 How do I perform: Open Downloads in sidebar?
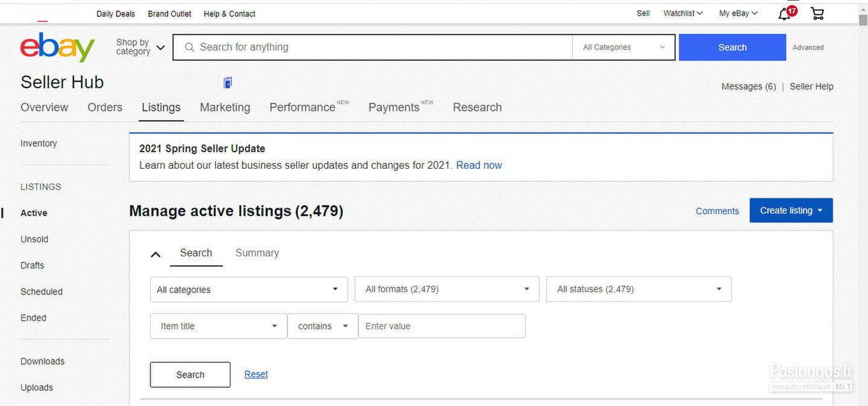[x=42, y=361]
